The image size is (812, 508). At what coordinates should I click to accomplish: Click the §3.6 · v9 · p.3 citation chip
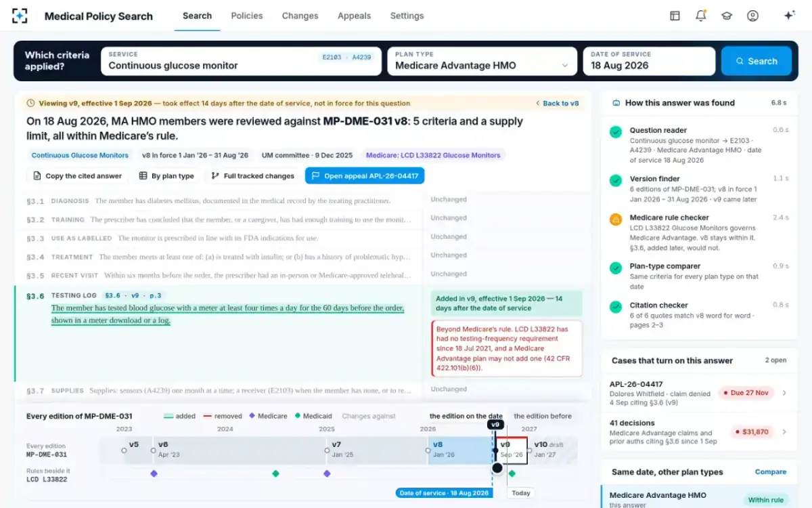coord(133,296)
